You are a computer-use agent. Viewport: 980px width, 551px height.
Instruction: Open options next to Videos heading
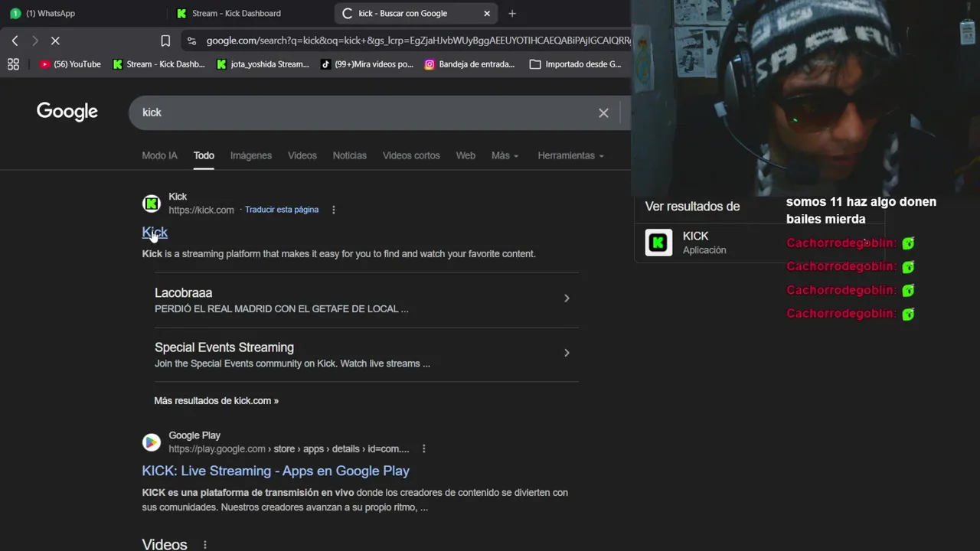(x=204, y=545)
